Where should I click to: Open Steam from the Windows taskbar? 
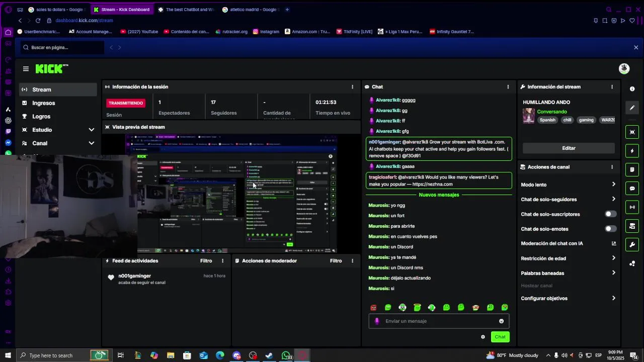click(269, 355)
